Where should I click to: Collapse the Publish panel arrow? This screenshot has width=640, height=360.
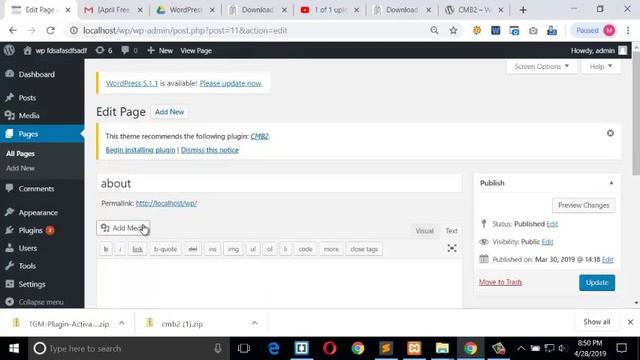pos(611,183)
